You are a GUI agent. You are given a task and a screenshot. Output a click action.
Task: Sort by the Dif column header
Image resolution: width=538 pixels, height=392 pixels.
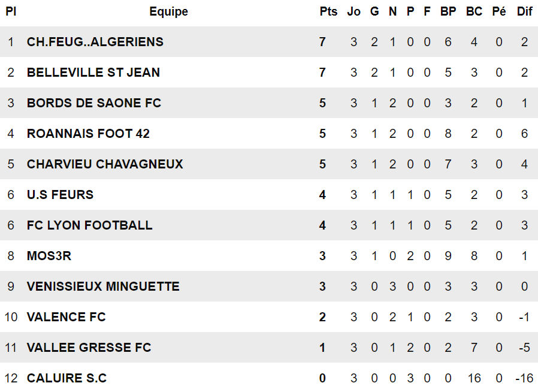tap(524, 11)
